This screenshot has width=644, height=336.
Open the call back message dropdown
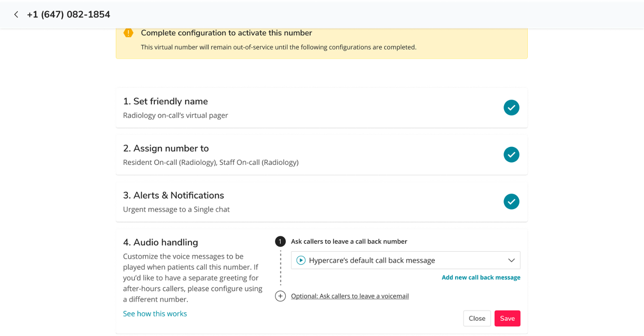405,260
